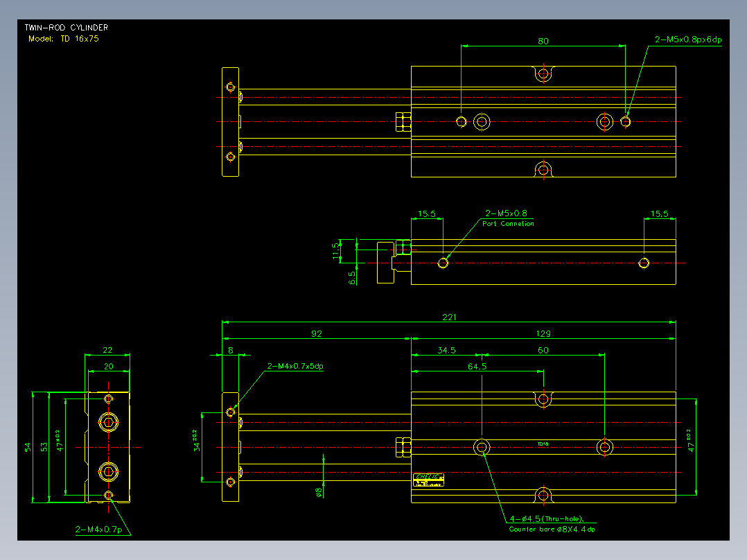Click the ø8 rod diameter label
Screen dimensions: 747x560
pyautogui.click(x=319, y=492)
